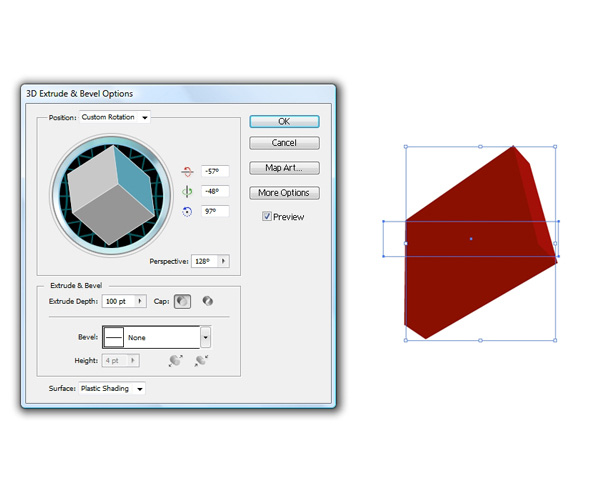Click the top-left bounding box handle

coord(406,147)
